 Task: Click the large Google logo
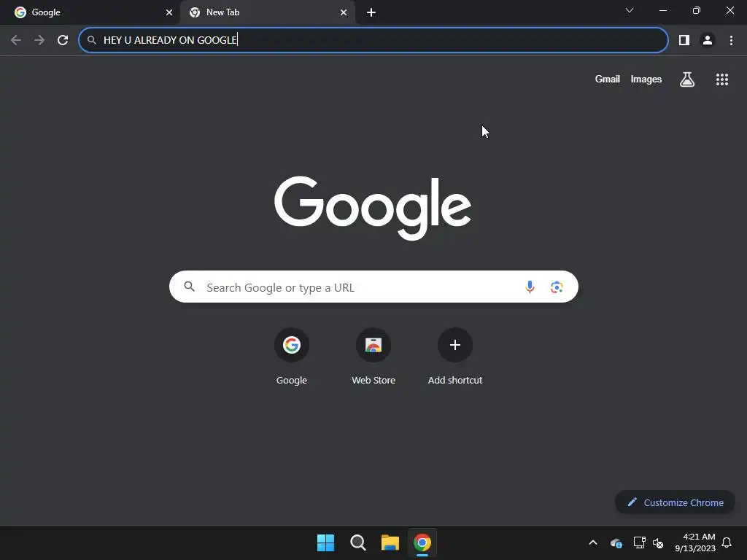[x=373, y=208]
